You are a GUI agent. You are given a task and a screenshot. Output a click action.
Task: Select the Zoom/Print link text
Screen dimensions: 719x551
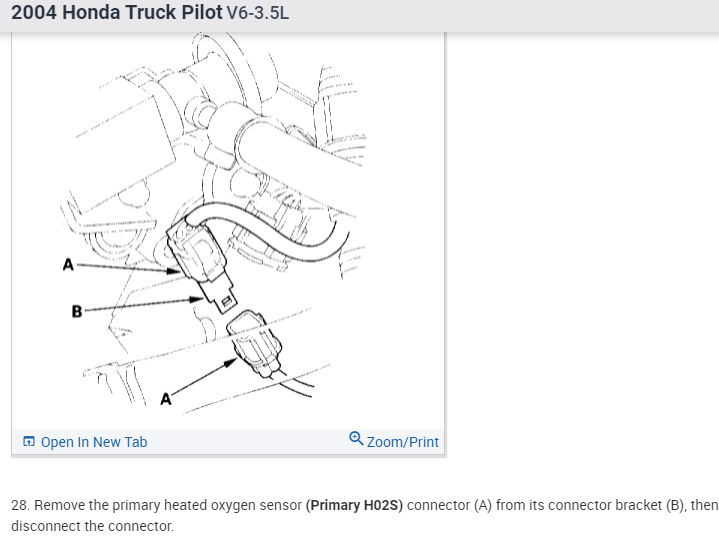pos(403,442)
